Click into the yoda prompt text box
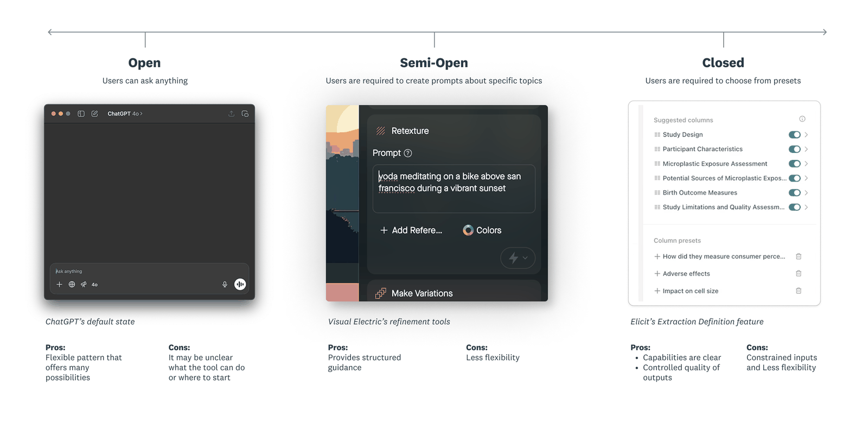Screen dimensions: 868x424 pos(454,189)
